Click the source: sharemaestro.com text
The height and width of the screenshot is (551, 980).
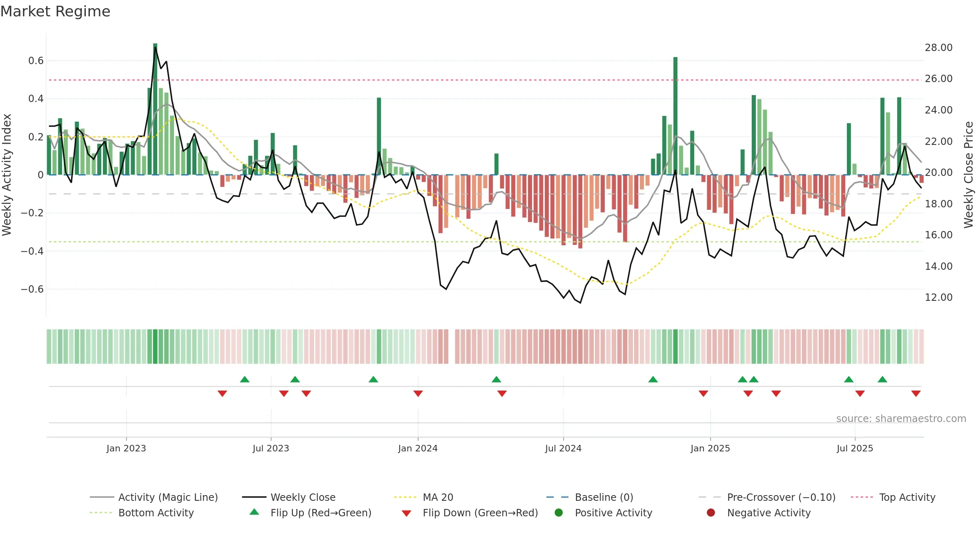pos(901,418)
